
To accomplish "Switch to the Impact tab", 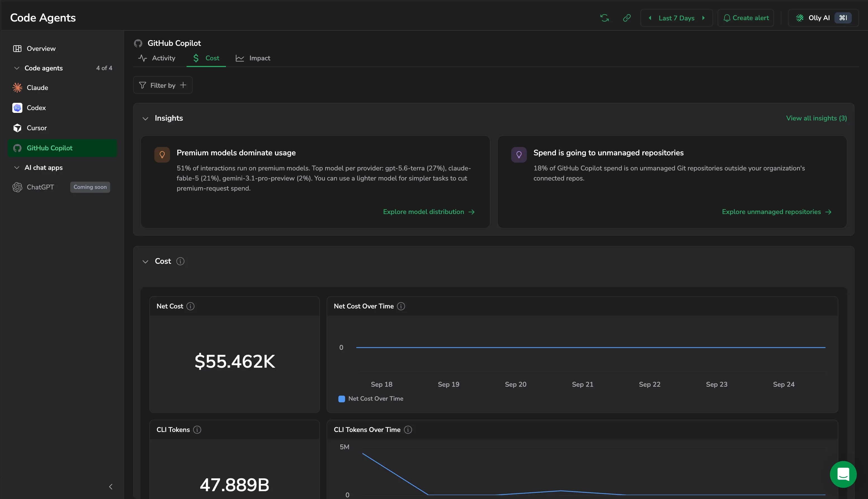I will pos(253,58).
